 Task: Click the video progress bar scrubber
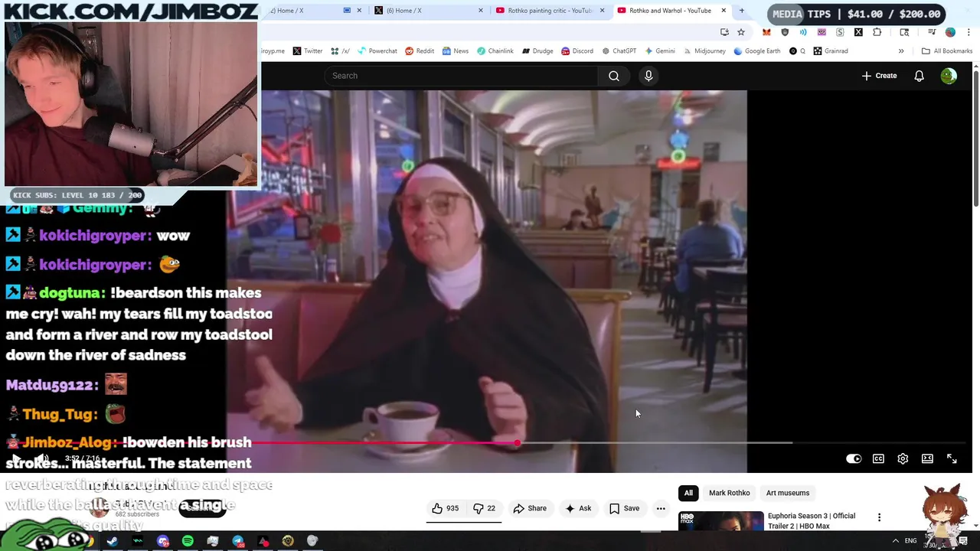(518, 443)
